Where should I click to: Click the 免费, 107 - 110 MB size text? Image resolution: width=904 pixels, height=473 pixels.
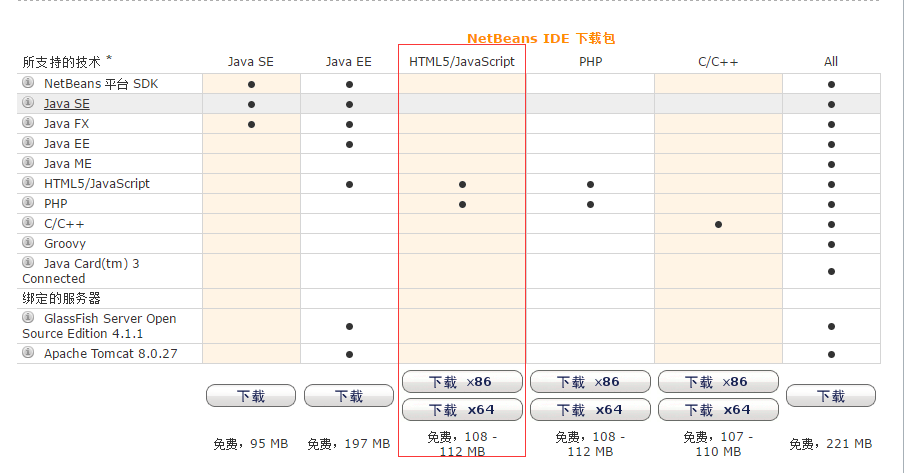(x=718, y=444)
